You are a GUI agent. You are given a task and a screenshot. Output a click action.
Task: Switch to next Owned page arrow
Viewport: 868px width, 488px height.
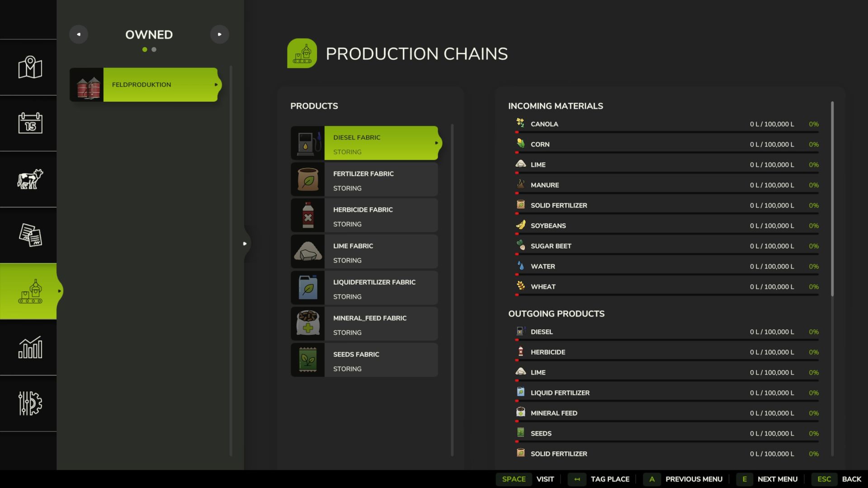coord(220,34)
